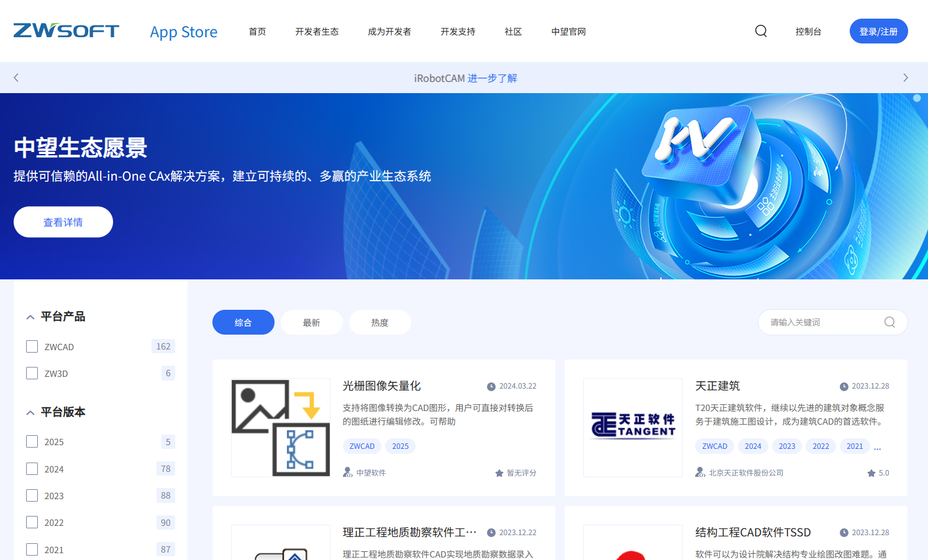Open the 控制台 link
This screenshot has width=928, height=560.
click(x=808, y=32)
